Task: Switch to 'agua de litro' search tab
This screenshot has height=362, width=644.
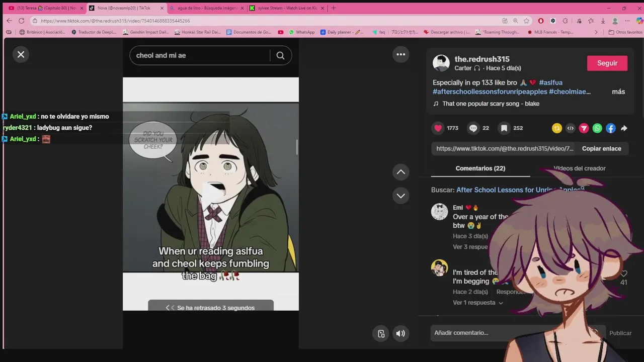Action: pos(207,8)
